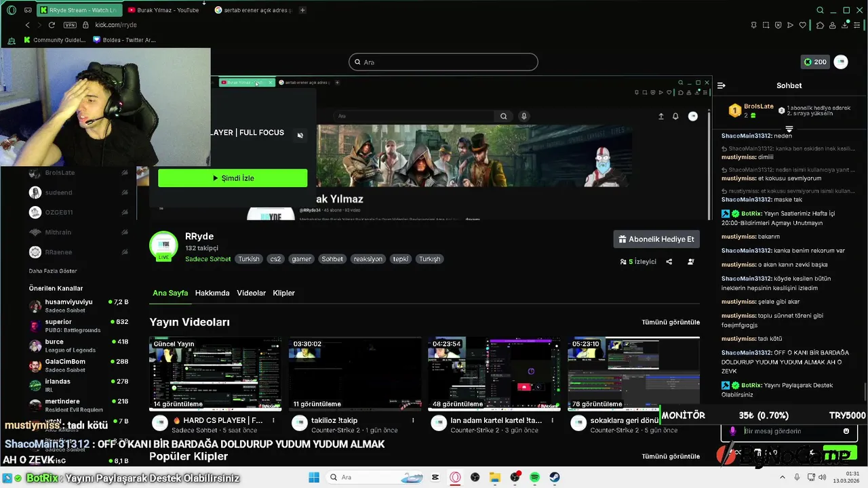Toggle the Opera VPN badge
868x488 pixels.
tap(70, 25)
